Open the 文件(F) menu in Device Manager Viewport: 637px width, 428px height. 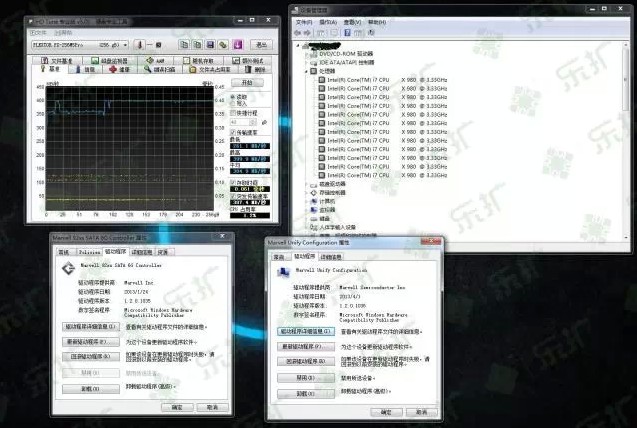click(x=304, y=22)
